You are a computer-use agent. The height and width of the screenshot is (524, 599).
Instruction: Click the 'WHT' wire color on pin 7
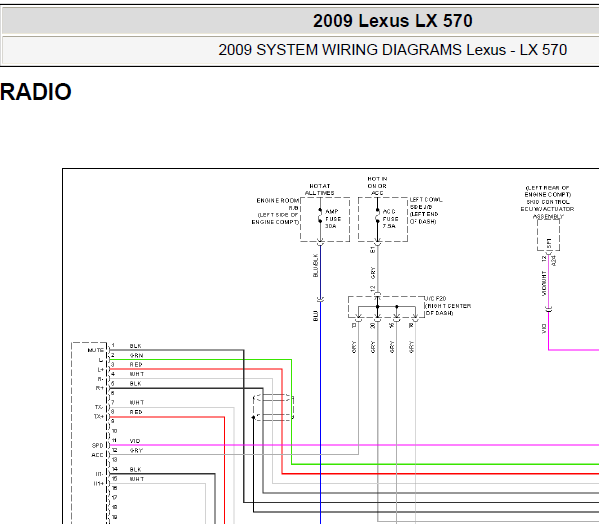pyautogui.click(x=137, y=403)
